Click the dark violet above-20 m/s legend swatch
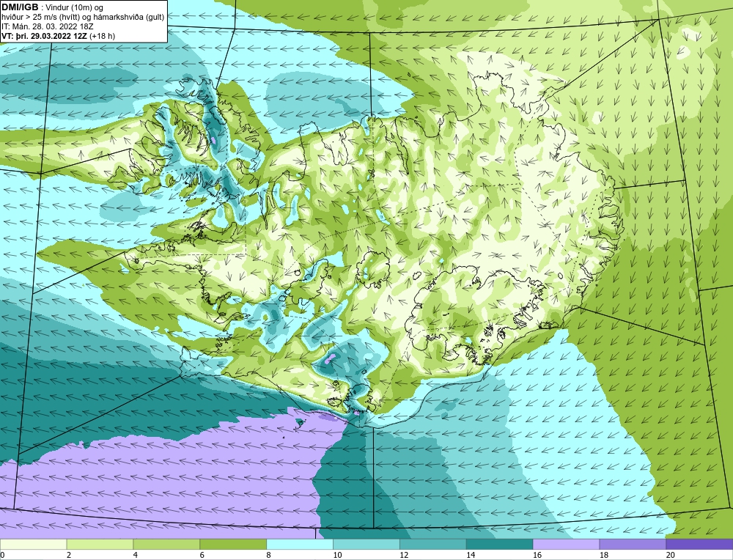This screenshot has height=560, width=733. [699, 544]
